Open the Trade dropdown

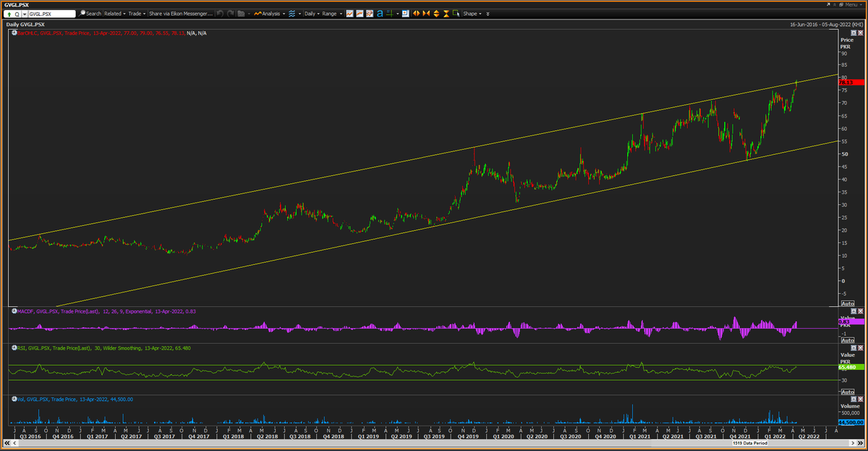(137, 14)
